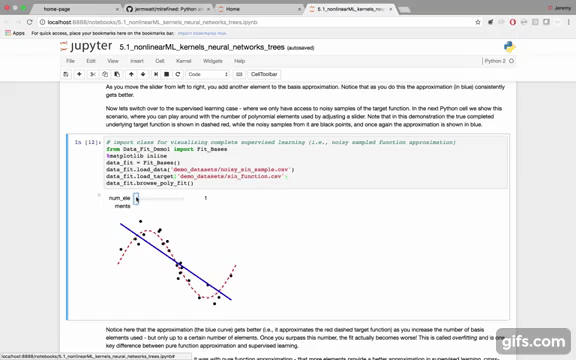Click the import bookmarks now link

point(202,33)
